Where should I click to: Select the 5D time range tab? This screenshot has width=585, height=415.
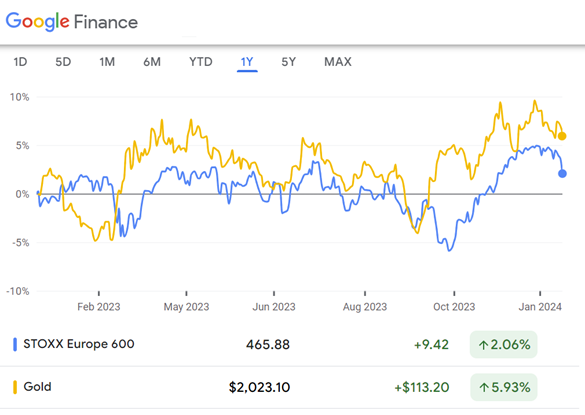tap(63, 62)
